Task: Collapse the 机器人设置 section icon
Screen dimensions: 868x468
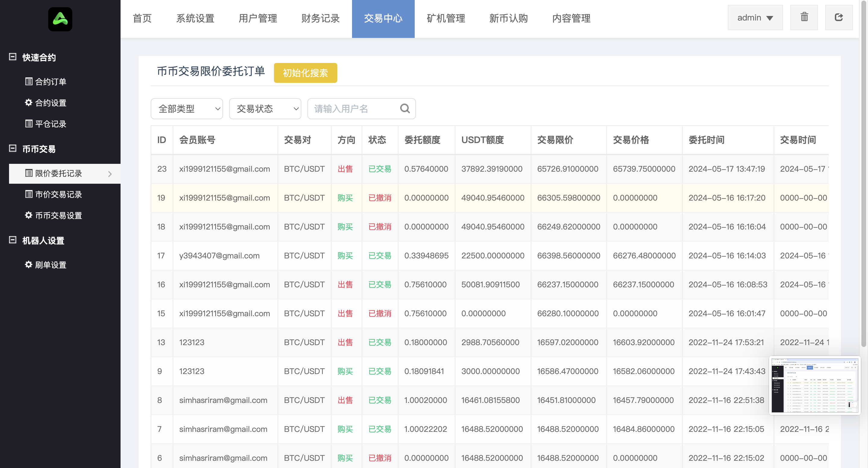Action: point(12,240)
